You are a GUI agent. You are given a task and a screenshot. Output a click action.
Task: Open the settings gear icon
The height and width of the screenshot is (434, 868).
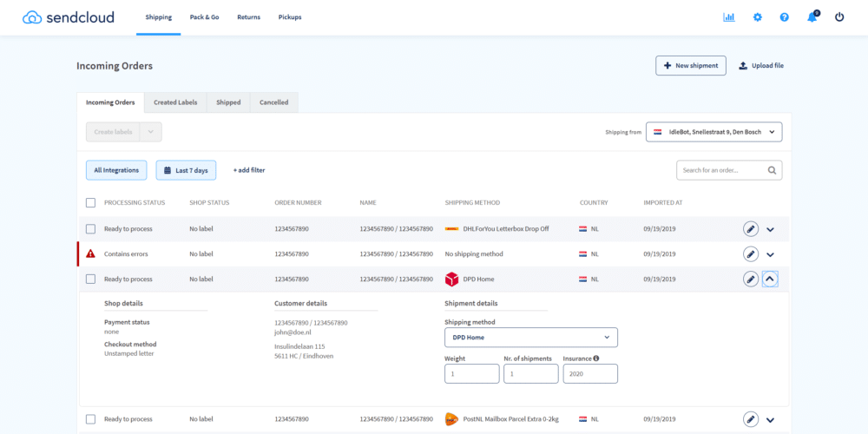pyautogui.click(x=757, y=17)
